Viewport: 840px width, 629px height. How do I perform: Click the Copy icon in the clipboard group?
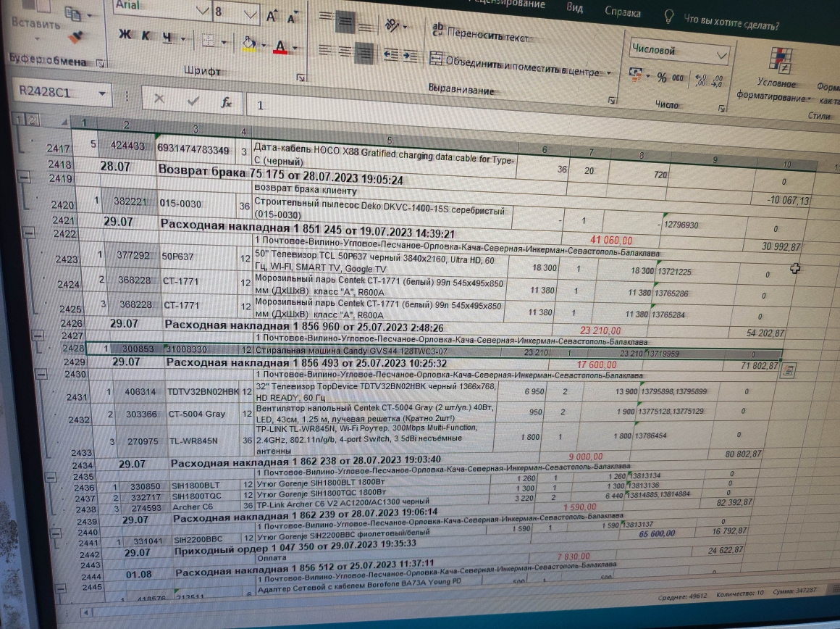tap(72, 13)
